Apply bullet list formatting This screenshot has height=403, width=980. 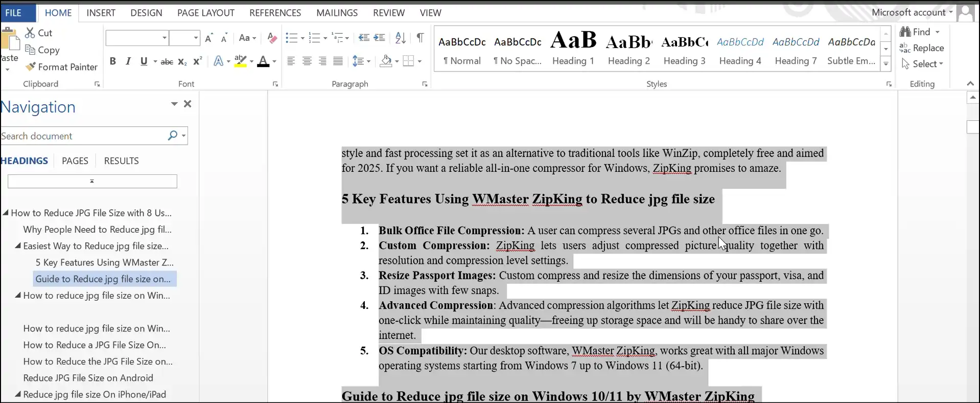click(x=291, y=38)
